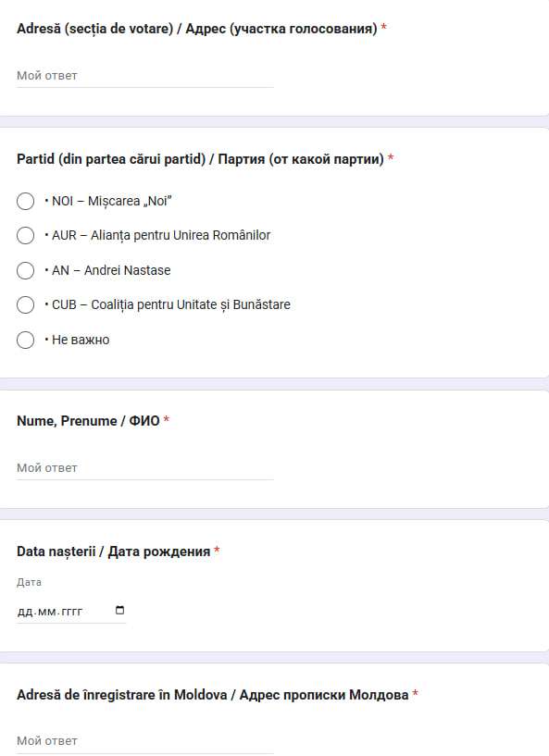Choose AUR – Alianța pentru Unirea Românilor
This screenshot has height=756, width=549.
[x=26, y=236]
